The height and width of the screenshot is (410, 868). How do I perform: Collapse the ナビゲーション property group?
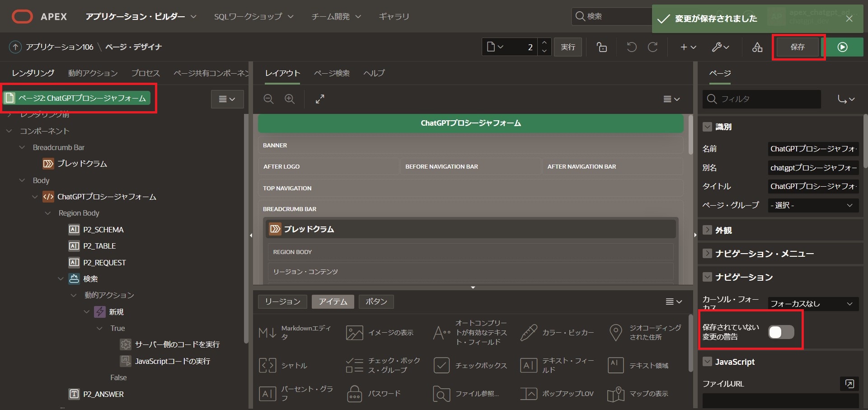click(707, 277)
